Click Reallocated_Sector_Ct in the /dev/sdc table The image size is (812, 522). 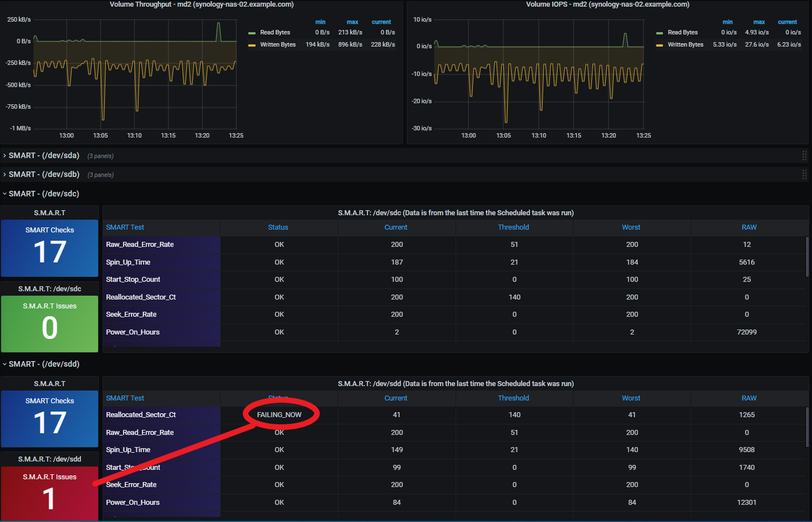[x=141, y=297]
